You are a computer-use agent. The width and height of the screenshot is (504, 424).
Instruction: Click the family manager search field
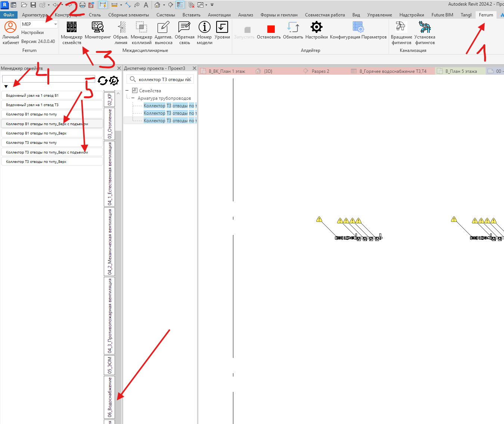tap(49, 79)
